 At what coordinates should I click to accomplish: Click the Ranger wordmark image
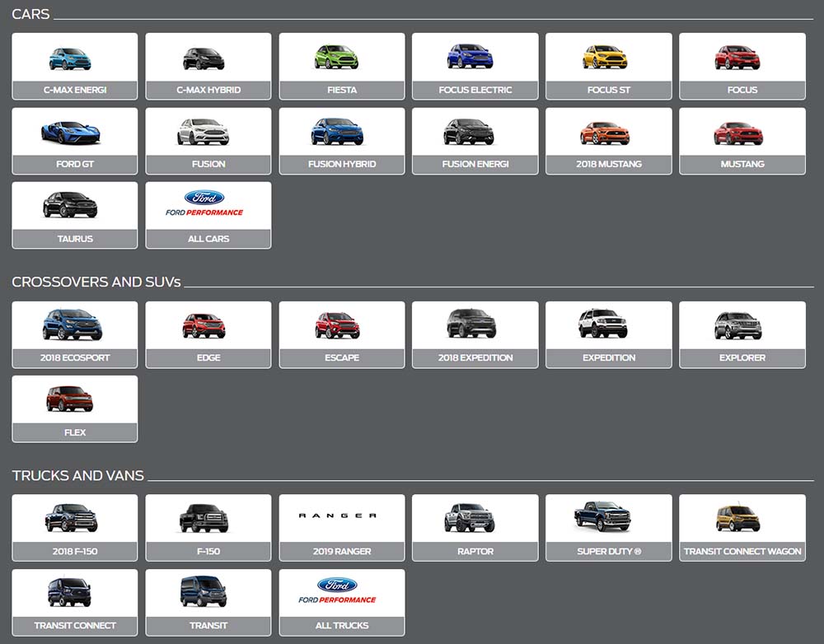(x=337, y=516)
